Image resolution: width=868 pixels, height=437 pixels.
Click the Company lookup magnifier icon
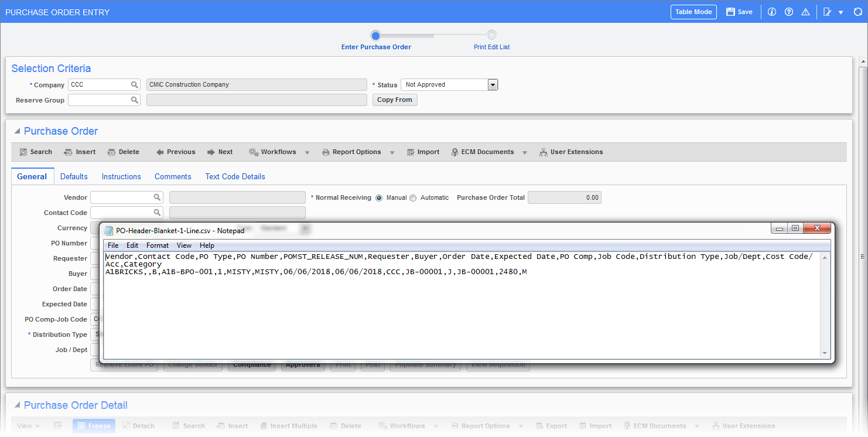[x=134, y=85]
